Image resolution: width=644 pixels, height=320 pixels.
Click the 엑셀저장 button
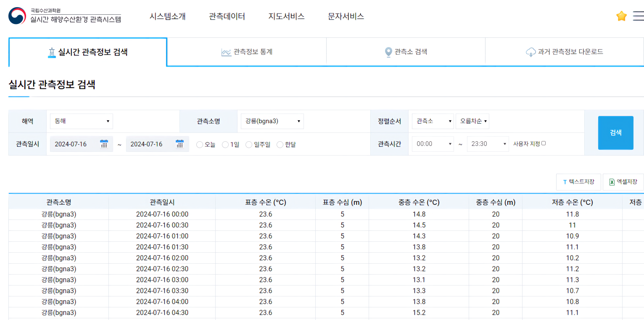623,182
